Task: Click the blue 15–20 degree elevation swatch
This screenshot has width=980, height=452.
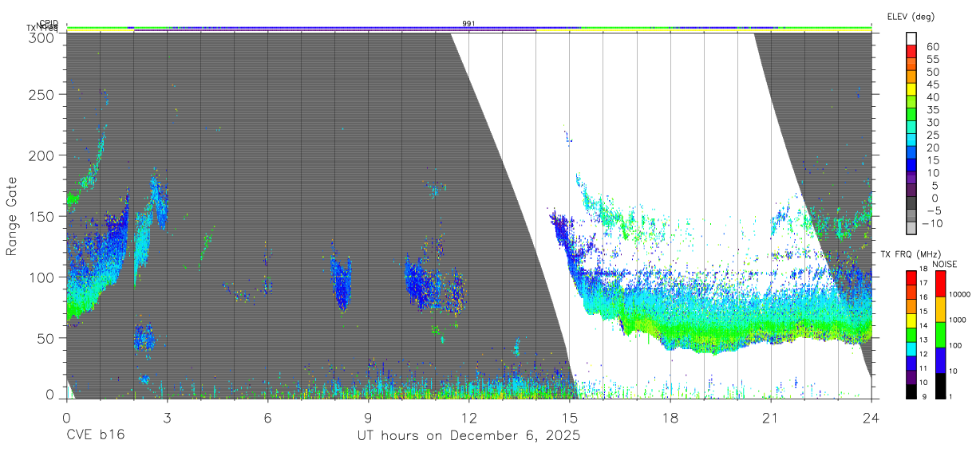Action: tap(911, 154)
